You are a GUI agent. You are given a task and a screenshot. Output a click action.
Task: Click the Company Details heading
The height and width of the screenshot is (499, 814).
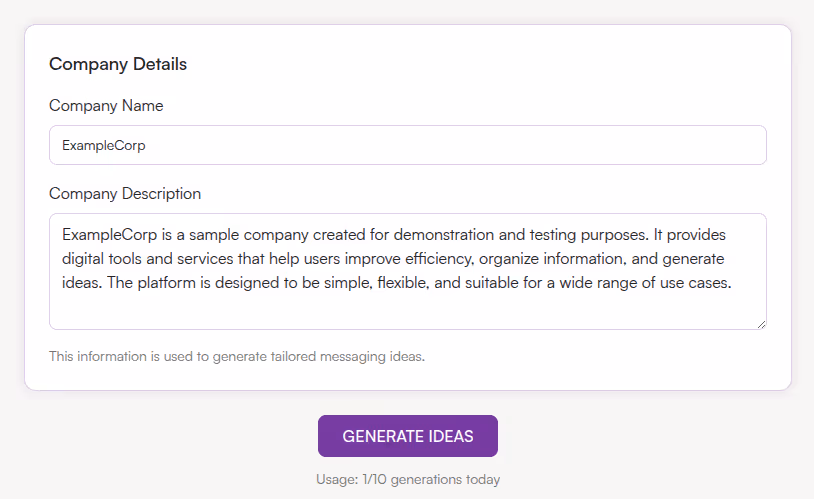118,64
